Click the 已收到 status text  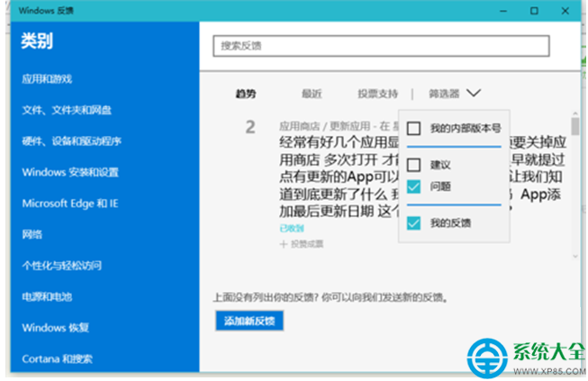tap(292, 228)
